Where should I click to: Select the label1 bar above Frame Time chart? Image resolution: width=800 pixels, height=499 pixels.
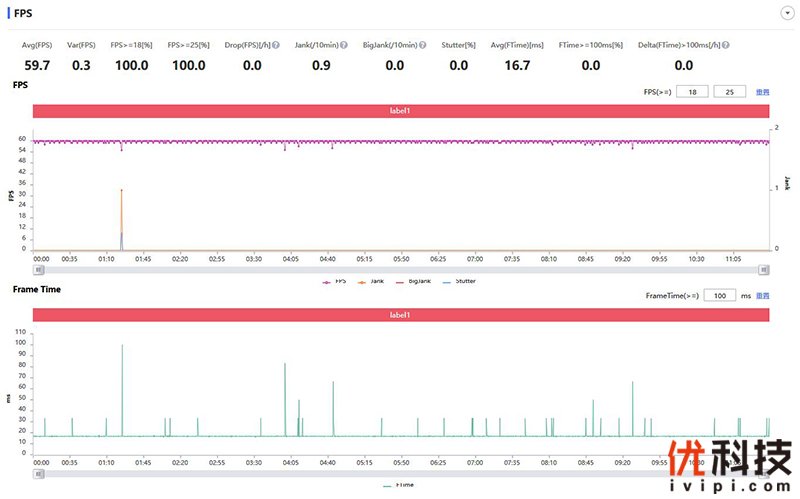tap(400, 315)
